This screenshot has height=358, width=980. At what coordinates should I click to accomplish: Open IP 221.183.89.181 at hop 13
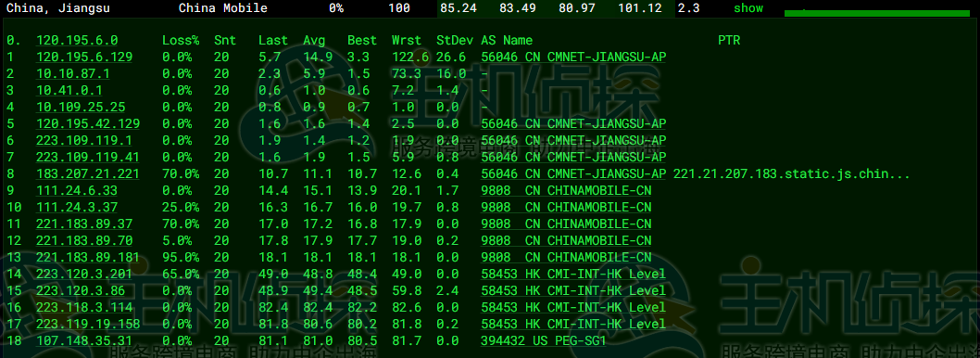point(88,257)
